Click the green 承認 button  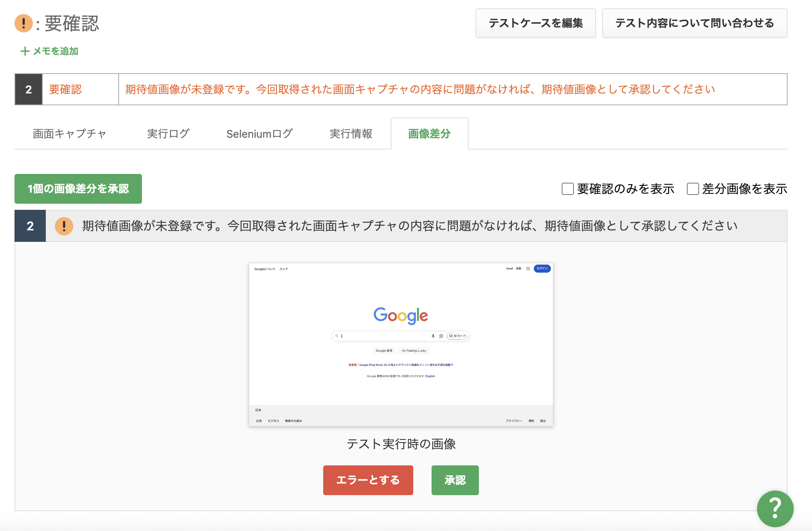point(455,480)
